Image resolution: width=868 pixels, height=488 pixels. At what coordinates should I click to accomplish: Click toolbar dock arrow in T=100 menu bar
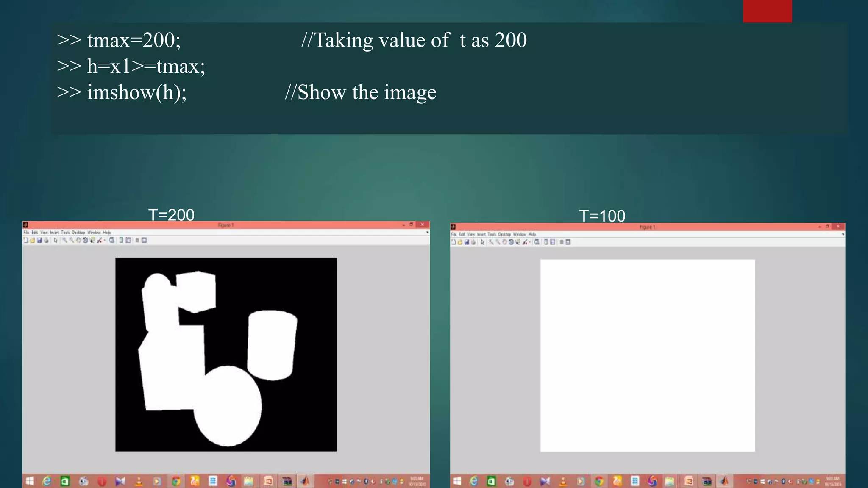[x=843, y=234]
